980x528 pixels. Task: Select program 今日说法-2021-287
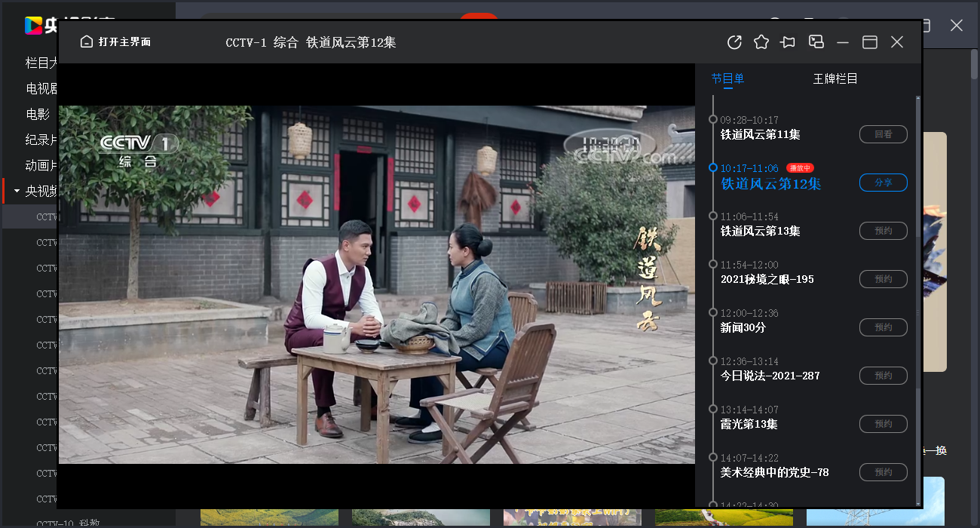[x=770, y=376]
